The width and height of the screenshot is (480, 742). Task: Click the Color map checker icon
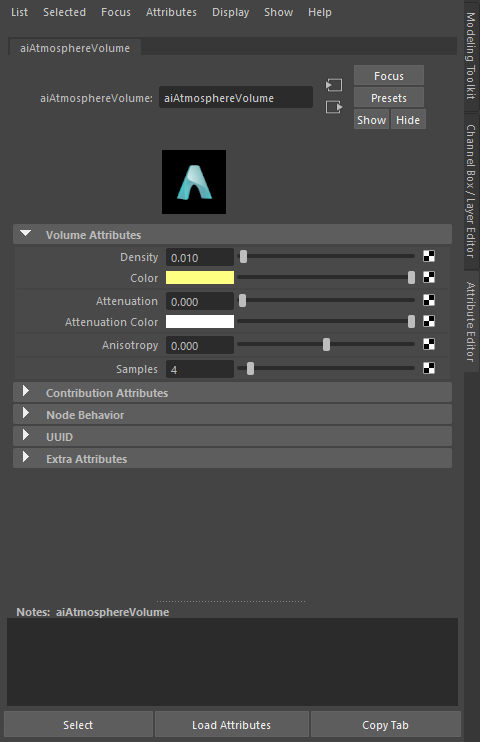coord(429,277)
